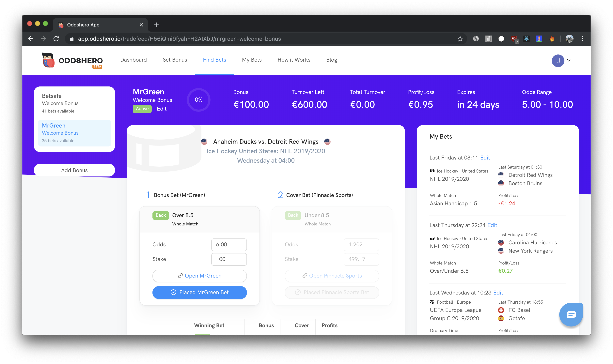This screenshot has width=613, height=364.
Task: Open the Chrome three-dot menu
Action: coord(582,39)
